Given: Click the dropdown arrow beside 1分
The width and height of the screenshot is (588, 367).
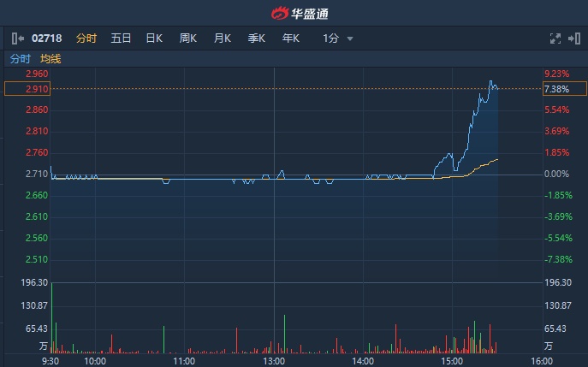Looking at the screenshot, I should (x=350, y=38).
